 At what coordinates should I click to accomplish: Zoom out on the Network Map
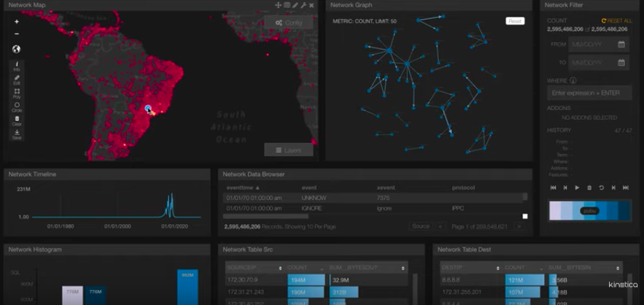(x=16, y=34)
